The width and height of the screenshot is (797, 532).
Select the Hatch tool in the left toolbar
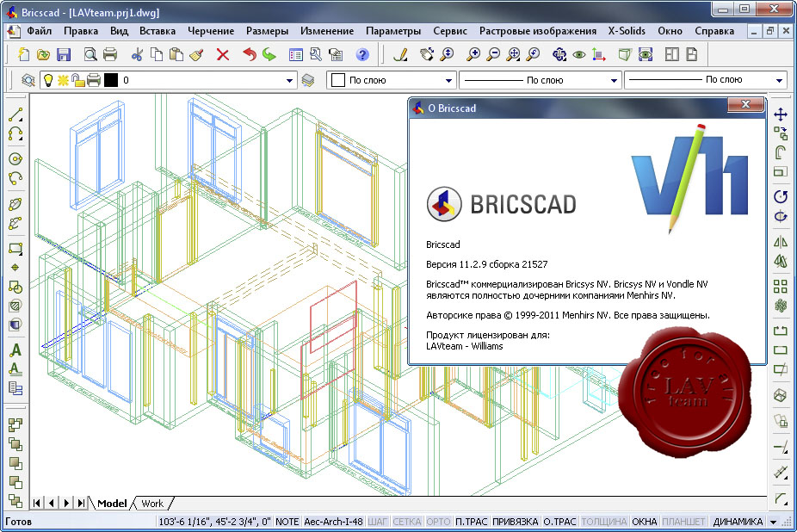tap(15, 306)
